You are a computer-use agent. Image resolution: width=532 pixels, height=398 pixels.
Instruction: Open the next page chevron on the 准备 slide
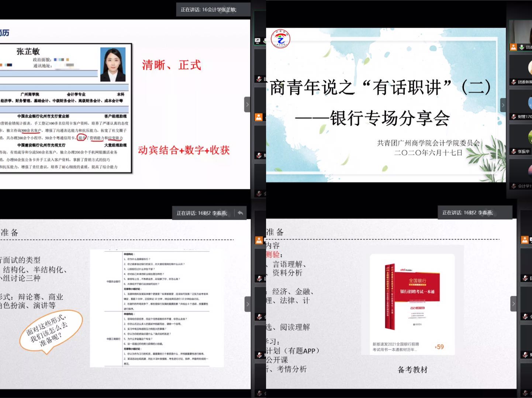coord(247,304)
